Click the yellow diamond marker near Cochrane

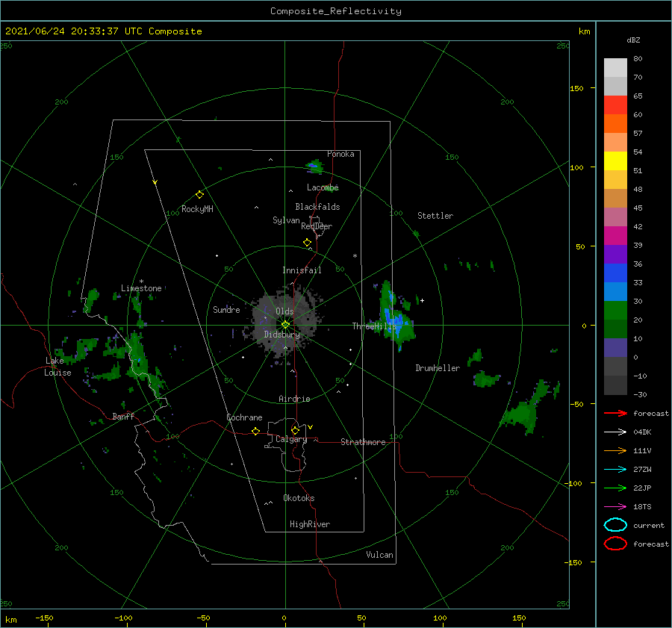click(x=255, y=431)
